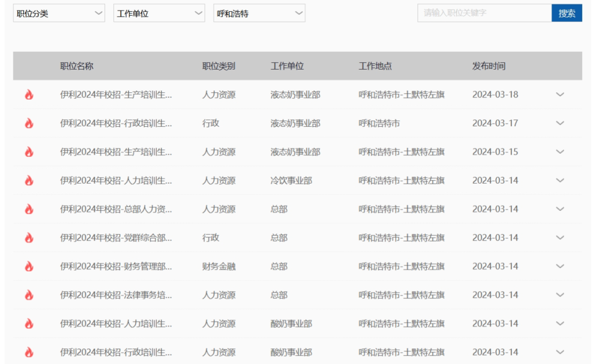Screen dimensions: 601x364
Task: Click the 职位类别 column header
Action: click(219, 66)
